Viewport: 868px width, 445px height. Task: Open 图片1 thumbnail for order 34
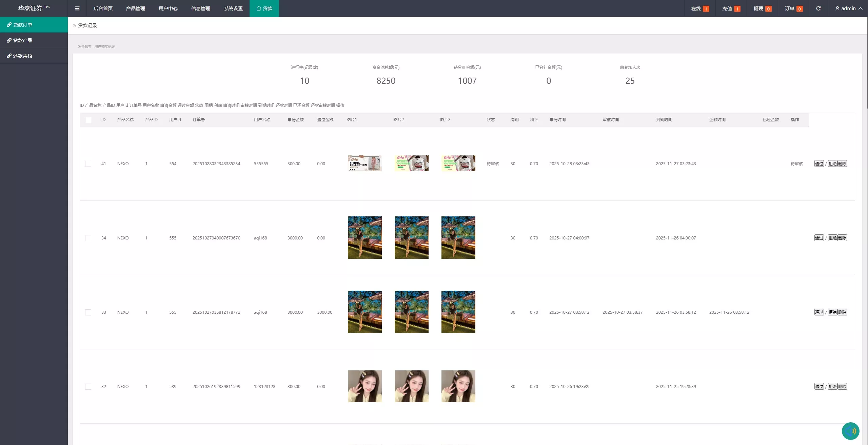(365, 237)
